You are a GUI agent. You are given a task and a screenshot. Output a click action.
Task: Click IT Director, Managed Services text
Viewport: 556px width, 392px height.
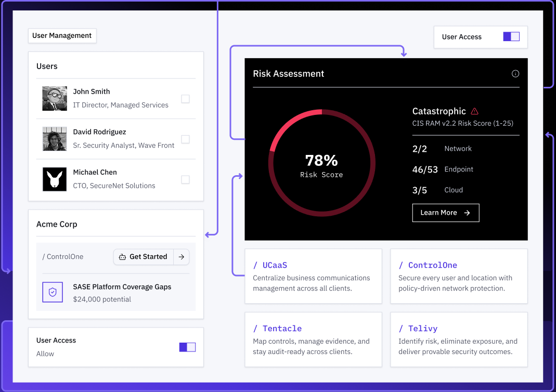coord(121,105)
